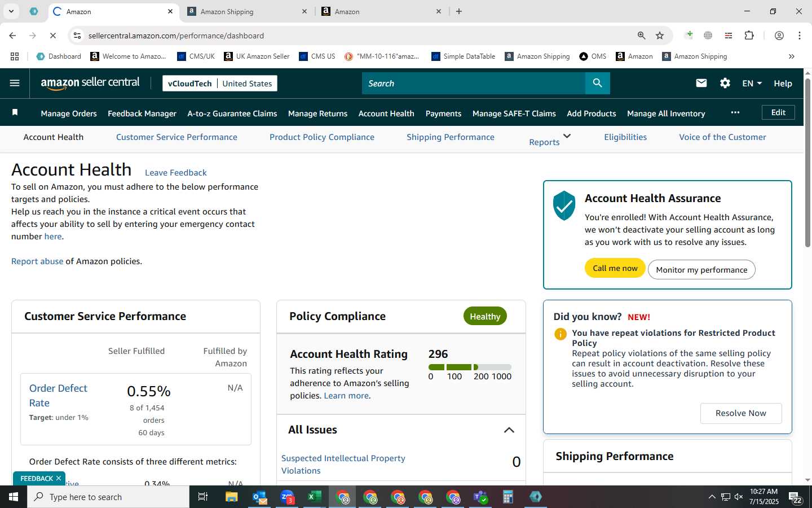Bookmark this page with the star icon
This screenshot has width=812, height=508.
[660, 36]
